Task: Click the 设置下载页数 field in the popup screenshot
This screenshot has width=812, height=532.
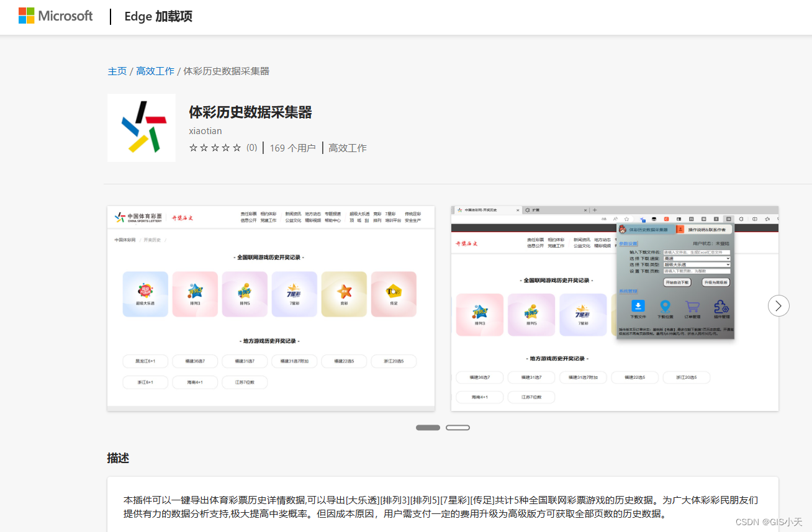Action: (x=697, y=271)
